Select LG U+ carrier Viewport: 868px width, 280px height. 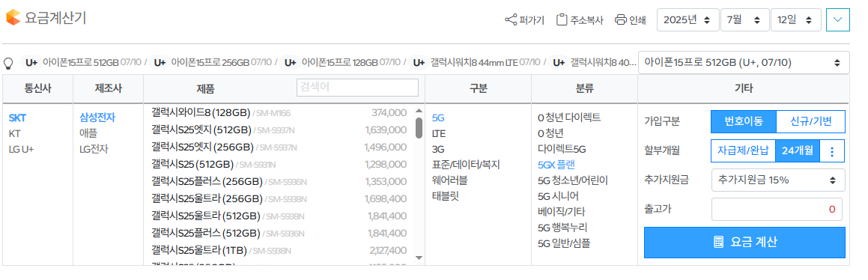pyautogui.click(x=21, y=149)
